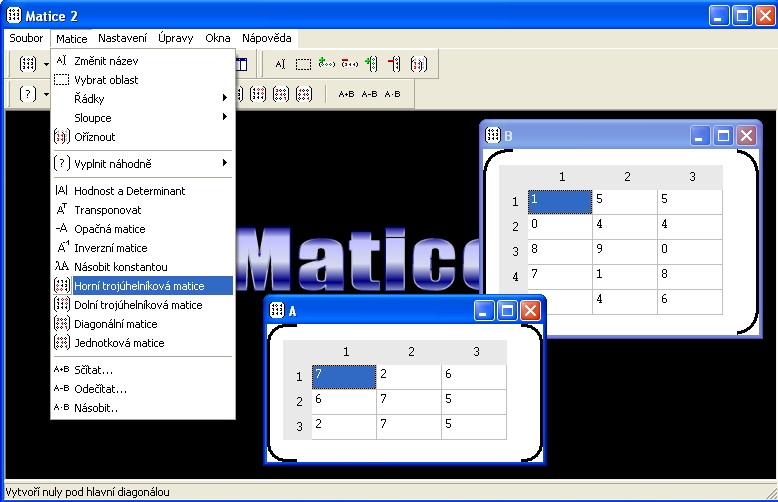778x502 pixels.
Task: Expand the Sloupce submenu
Action: 143,118
